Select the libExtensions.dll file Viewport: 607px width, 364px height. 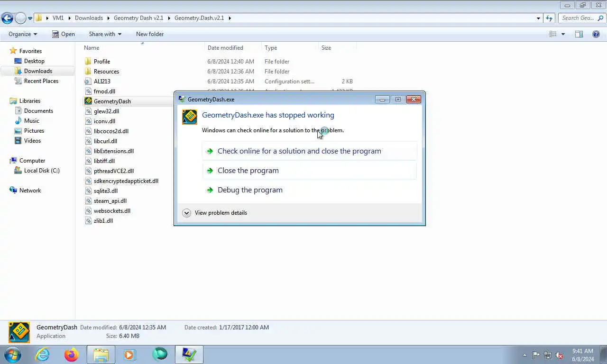tap(114, 151)
